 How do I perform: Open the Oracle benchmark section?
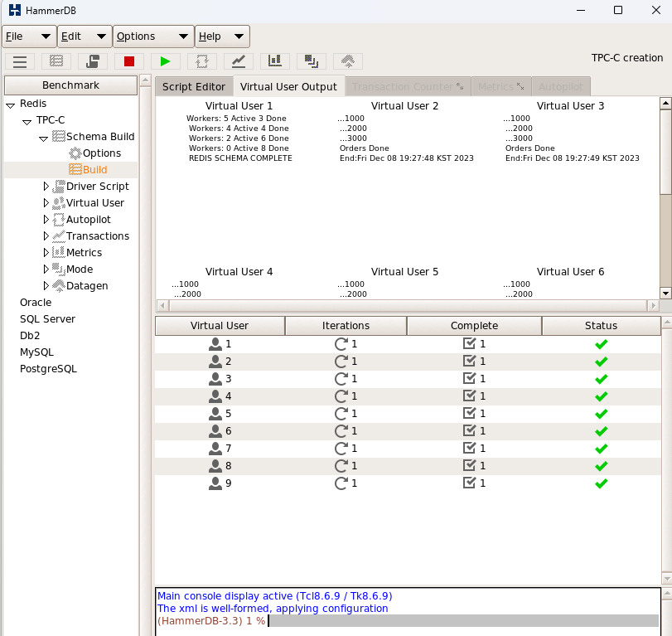tap(36, 303)
